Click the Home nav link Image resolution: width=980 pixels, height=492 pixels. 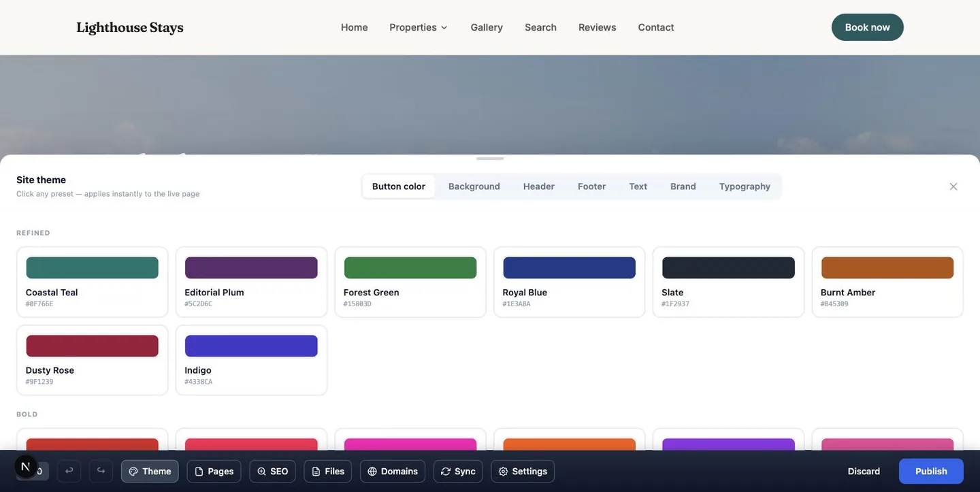click(x=355, y=27)
